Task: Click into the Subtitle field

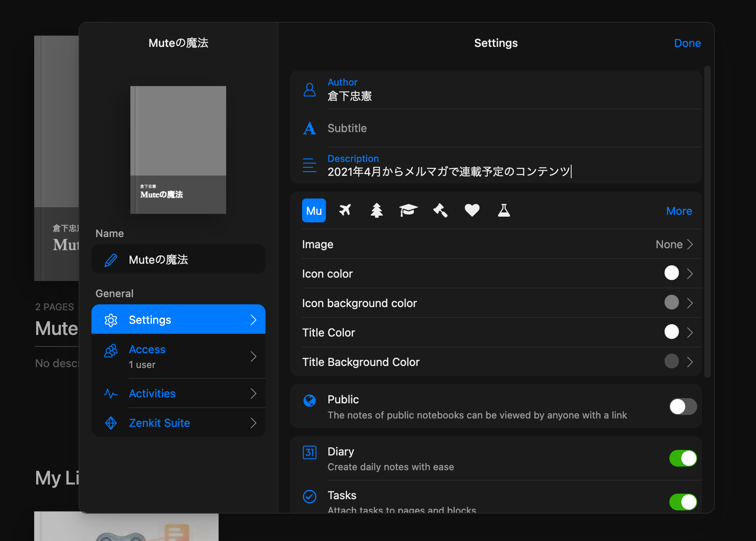Action: tap(513, 128)
